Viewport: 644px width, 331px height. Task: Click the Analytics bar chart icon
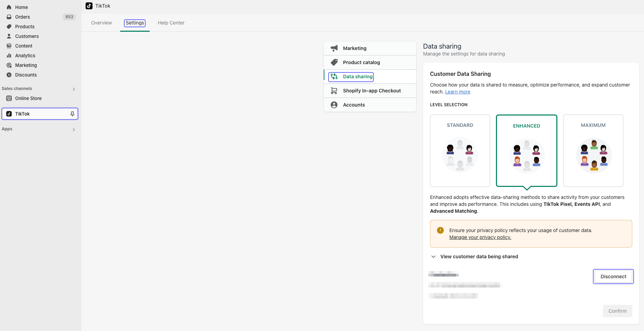(9, 56)
